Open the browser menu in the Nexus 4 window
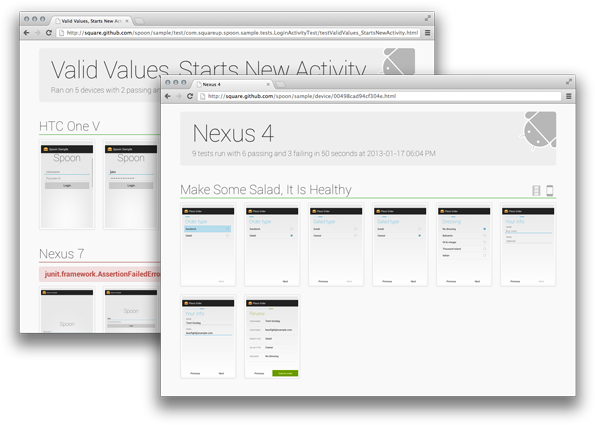 point(568,96)
